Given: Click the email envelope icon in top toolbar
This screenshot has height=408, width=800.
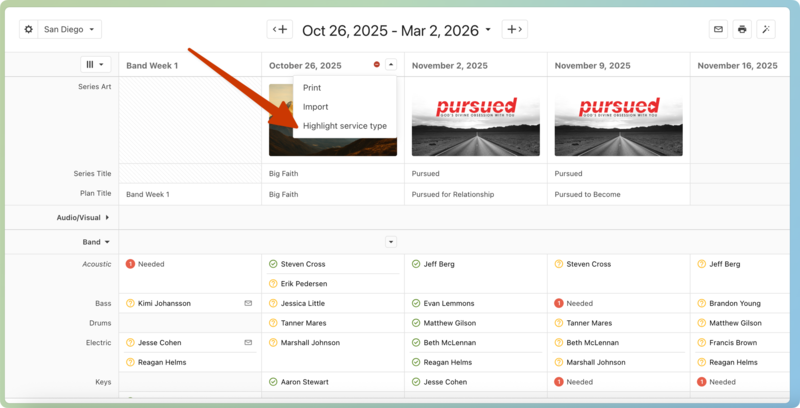Looking at the screenshot, I should point(717,30).
